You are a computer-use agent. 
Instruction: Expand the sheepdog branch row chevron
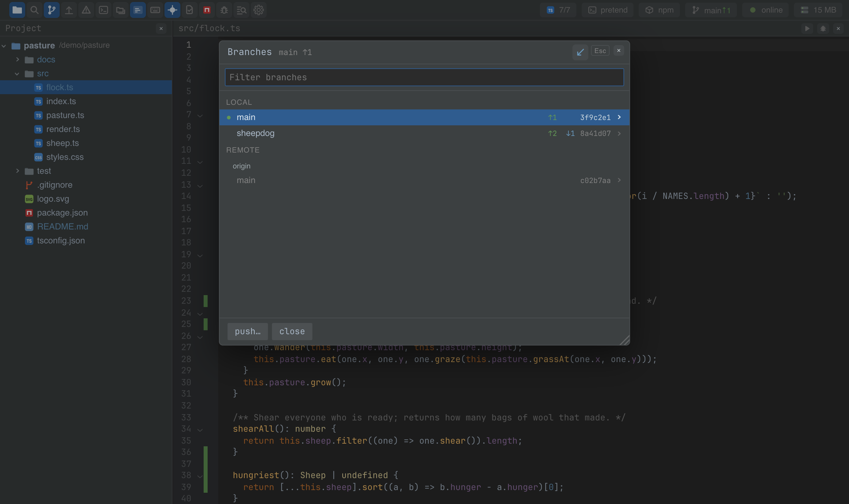619,134
